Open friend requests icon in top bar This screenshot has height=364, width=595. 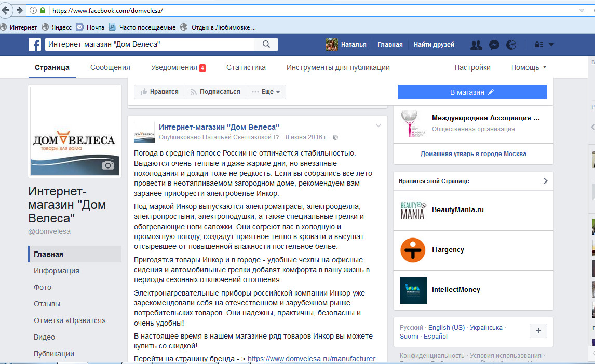476,45
